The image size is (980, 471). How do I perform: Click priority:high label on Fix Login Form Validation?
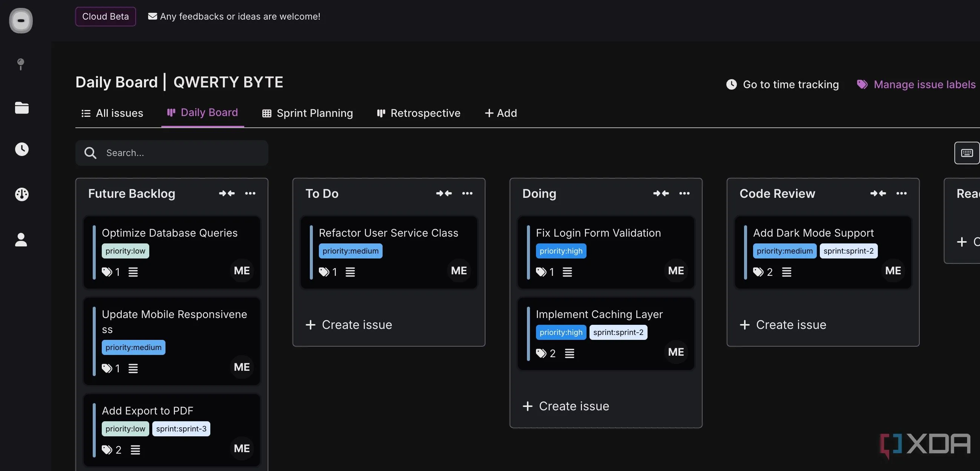561,251
